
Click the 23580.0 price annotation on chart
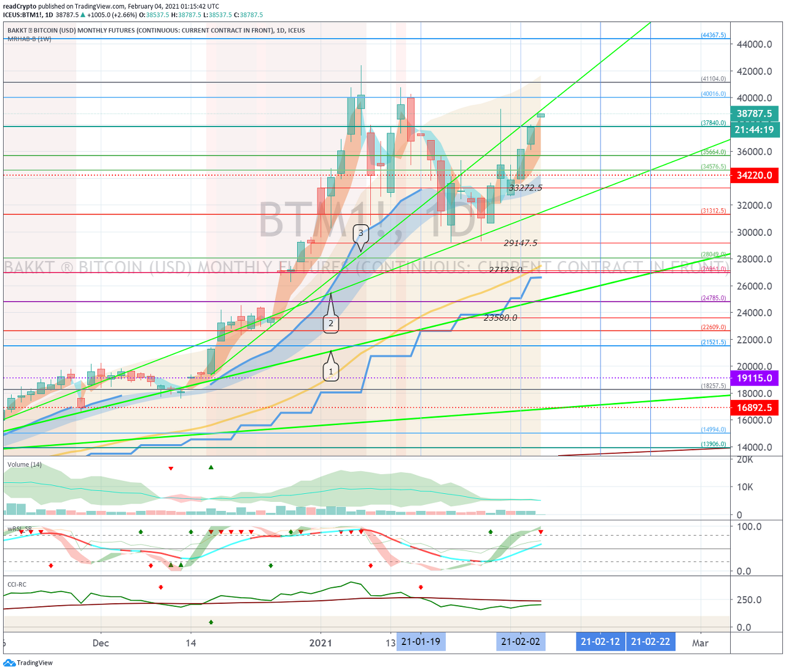500,318
